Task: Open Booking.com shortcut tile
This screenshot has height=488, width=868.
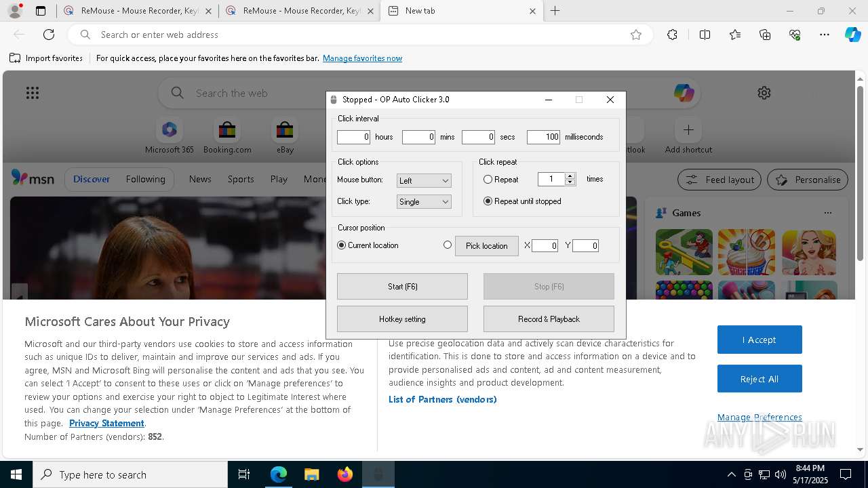Action: click(x=227, y=136)
